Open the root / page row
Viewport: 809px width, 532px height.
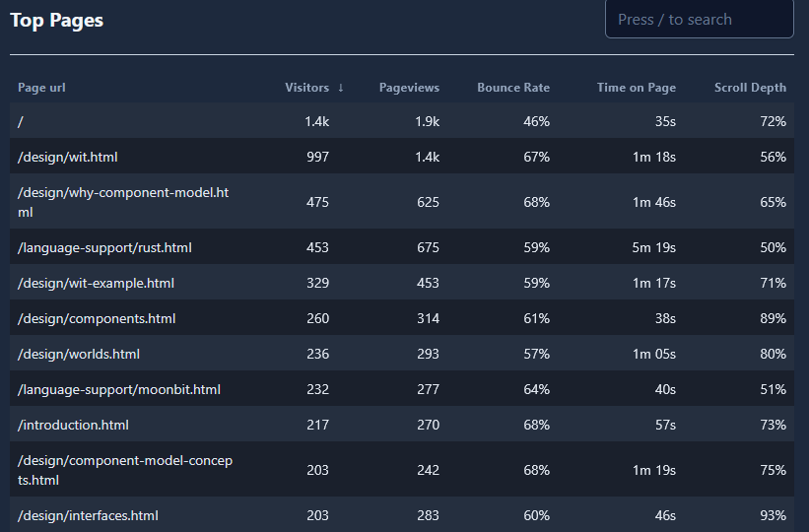21,121
